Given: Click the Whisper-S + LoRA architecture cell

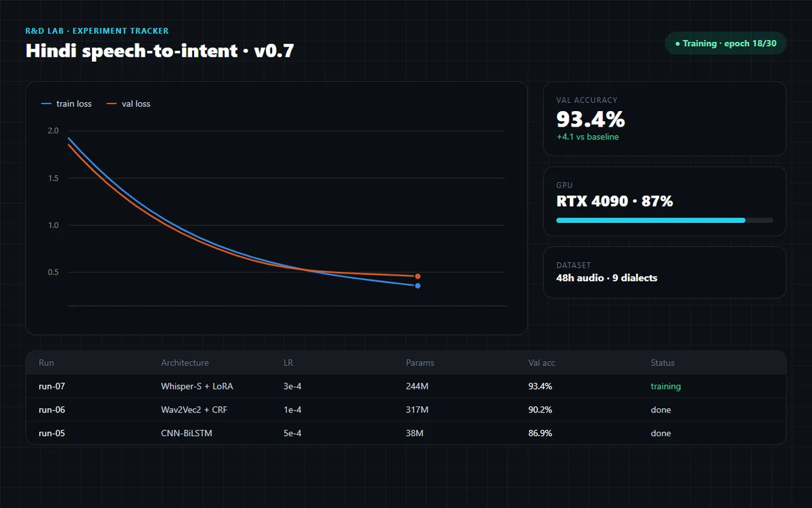Looking at the screenshot, I should 197,387.
